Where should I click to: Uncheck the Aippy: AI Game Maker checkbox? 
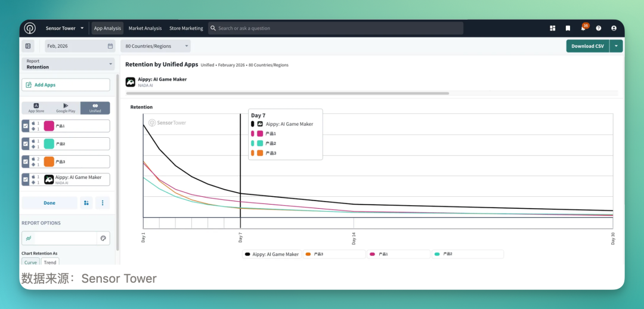click(x=26, y=180)
